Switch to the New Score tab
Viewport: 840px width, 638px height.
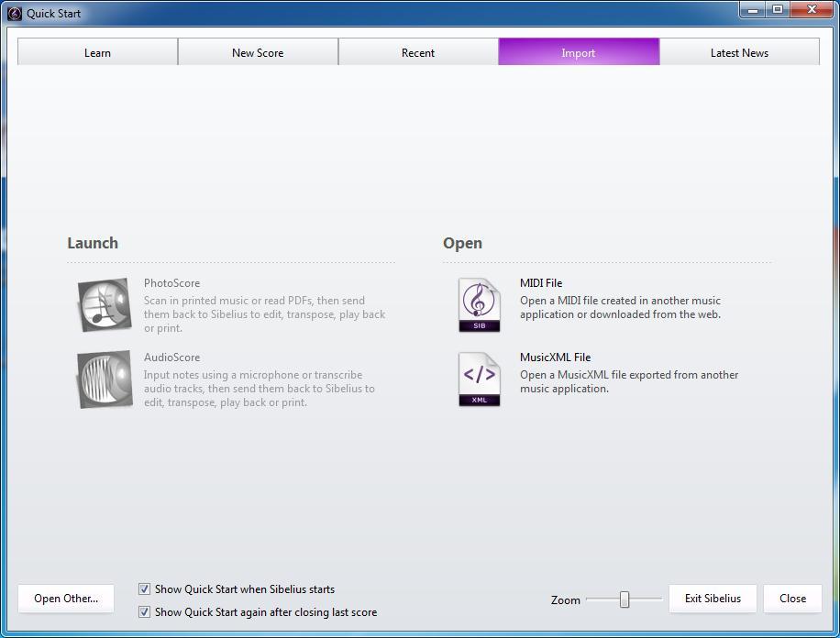point(258,52)
